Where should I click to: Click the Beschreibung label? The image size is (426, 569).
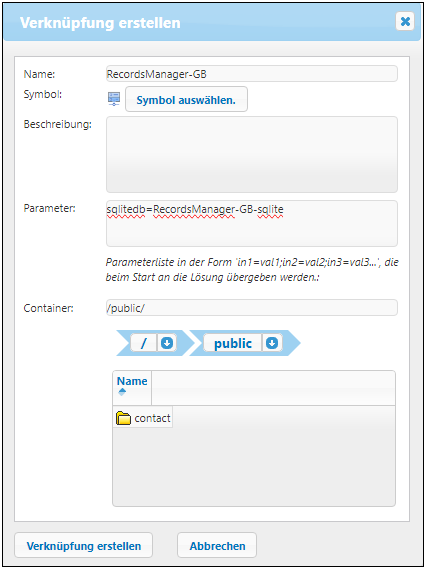coord(58,124)
